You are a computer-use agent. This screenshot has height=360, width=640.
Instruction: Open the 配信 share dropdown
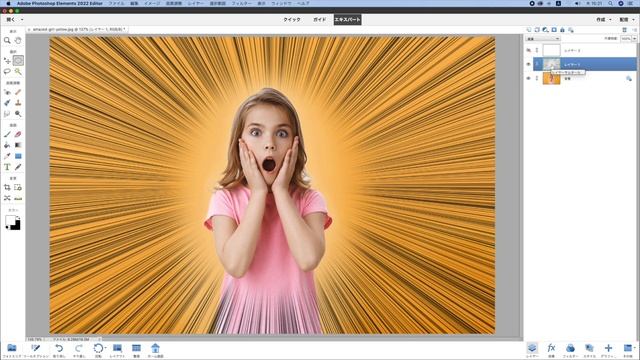[627, 20]
